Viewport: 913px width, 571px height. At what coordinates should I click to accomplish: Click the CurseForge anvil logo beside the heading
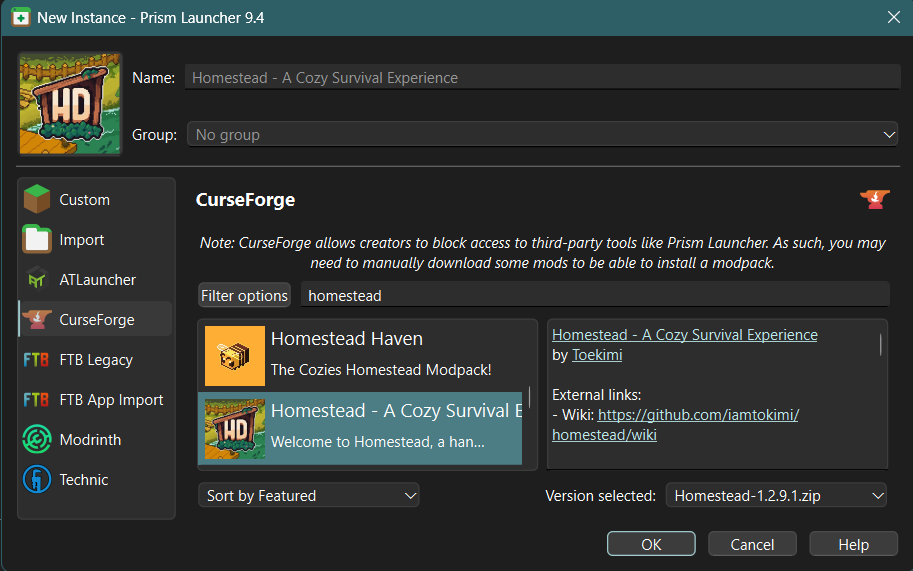[x=875, y=199]
